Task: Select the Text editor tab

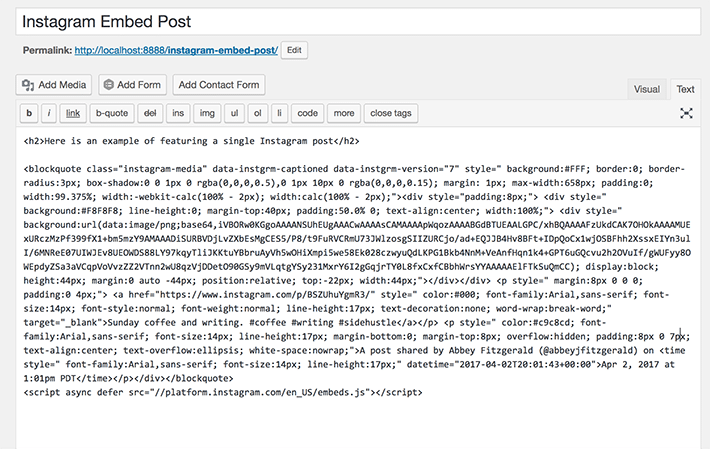Action: [x=685, y=89]
